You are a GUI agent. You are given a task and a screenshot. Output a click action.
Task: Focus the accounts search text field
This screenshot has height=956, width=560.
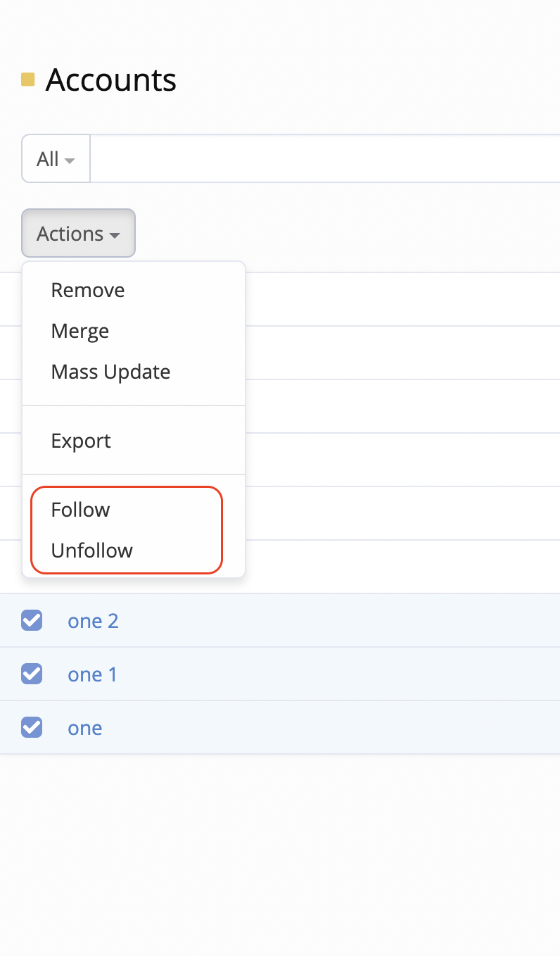(x=324, y=159)
